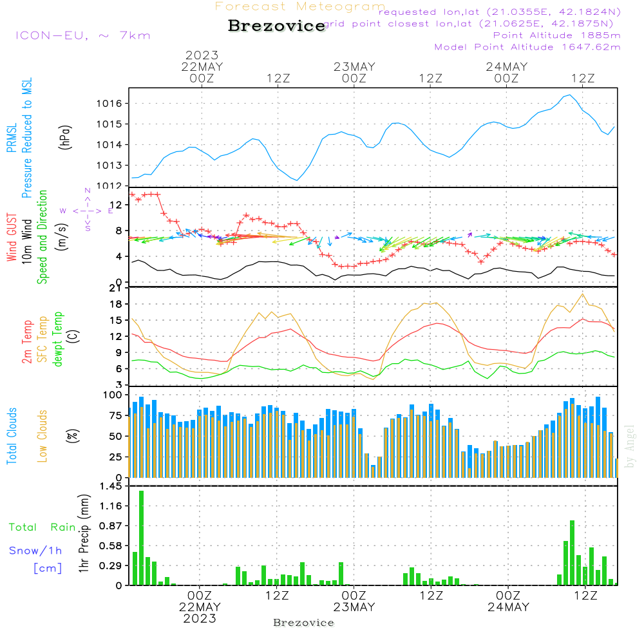Image resolution: width=644 pixels, height=644 pixels.
Task: Click the 'ICON-EU, ~ 7km' model label
Action: tap(83, 35)
